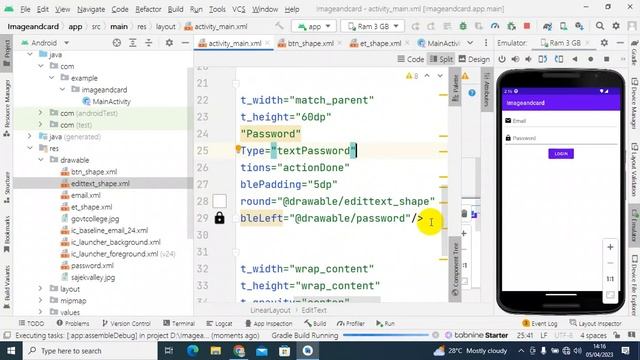This screenshot has width=640, height=360.
Task: Hide the project panel
Action: tap(185, 43)
